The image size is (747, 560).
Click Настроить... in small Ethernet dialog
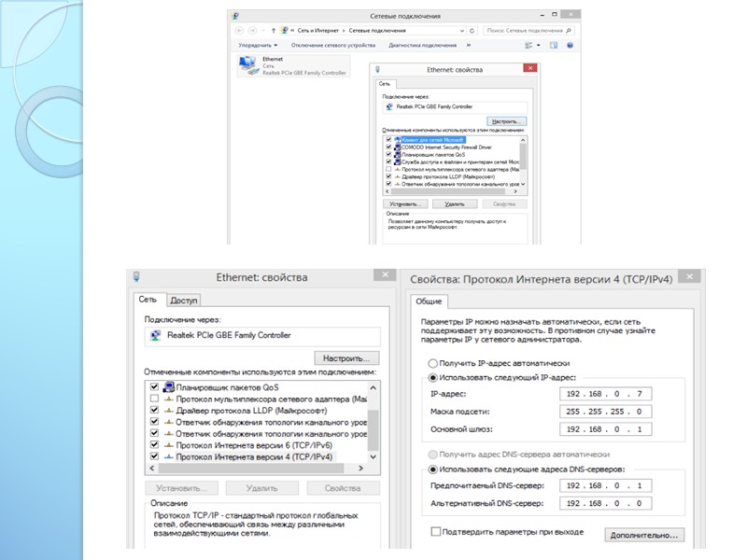[506, 121]
